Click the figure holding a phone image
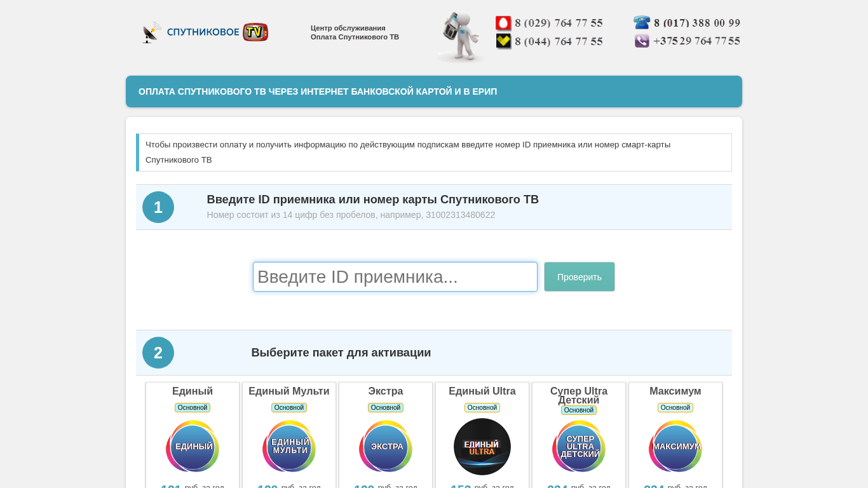This screenshot has height=488, width=868. click(461, 36)
